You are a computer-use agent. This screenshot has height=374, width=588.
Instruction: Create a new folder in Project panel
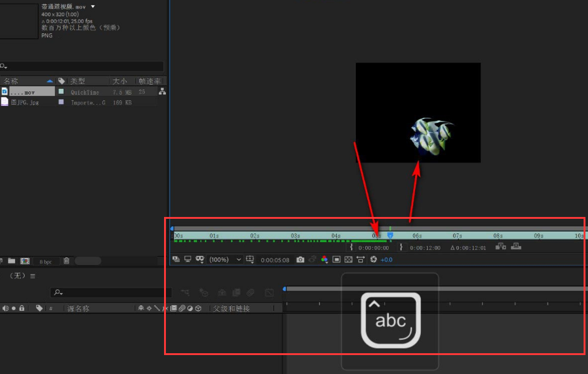pos(11,260)
